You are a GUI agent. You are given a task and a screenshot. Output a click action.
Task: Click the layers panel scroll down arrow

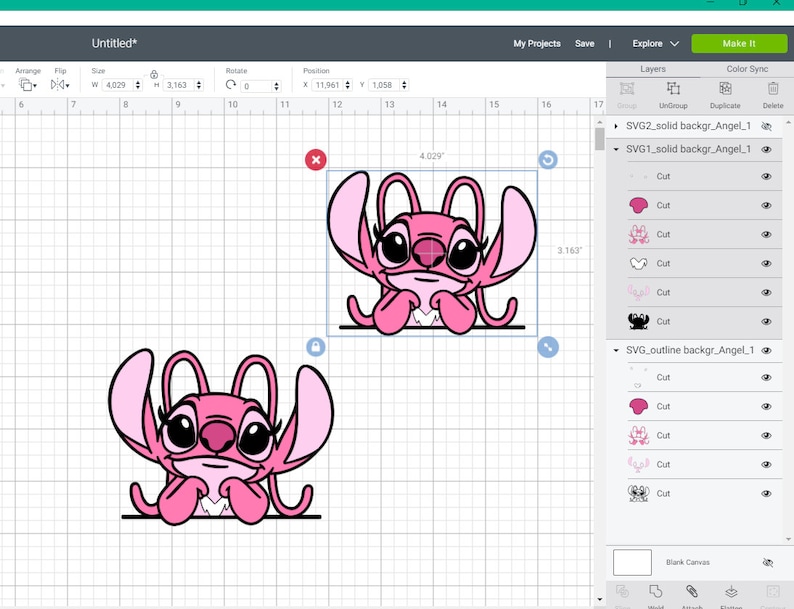coord(788,540)
